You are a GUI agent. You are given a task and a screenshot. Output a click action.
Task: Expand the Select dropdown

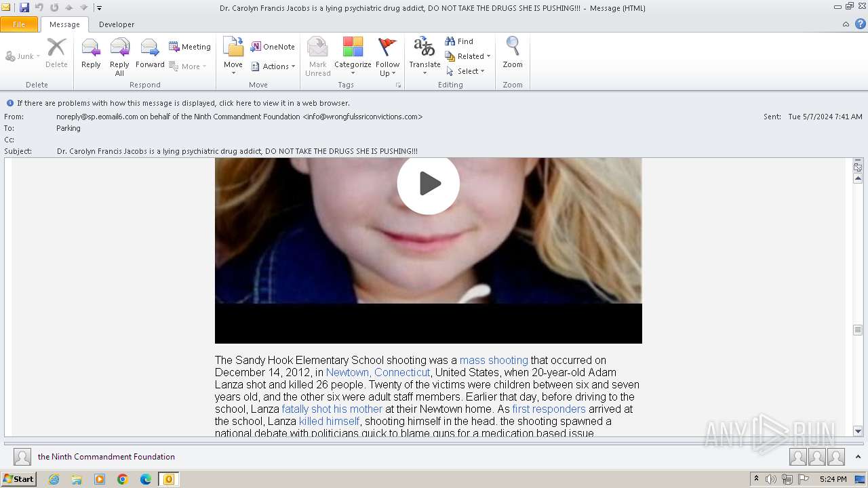(x=465, y=71)
